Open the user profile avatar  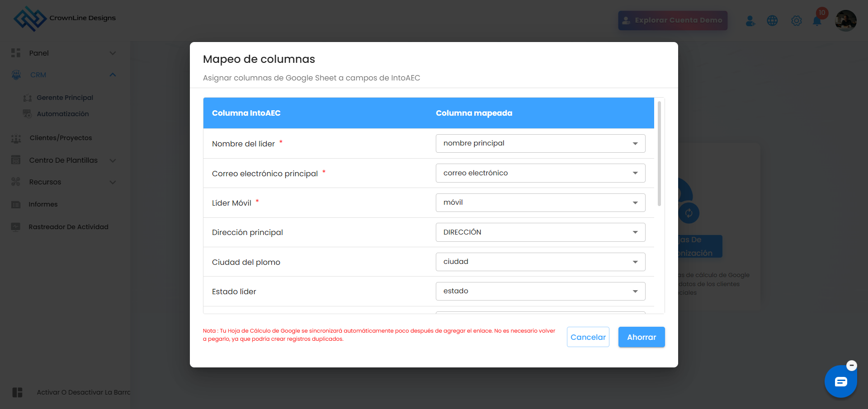click(845, 21)
